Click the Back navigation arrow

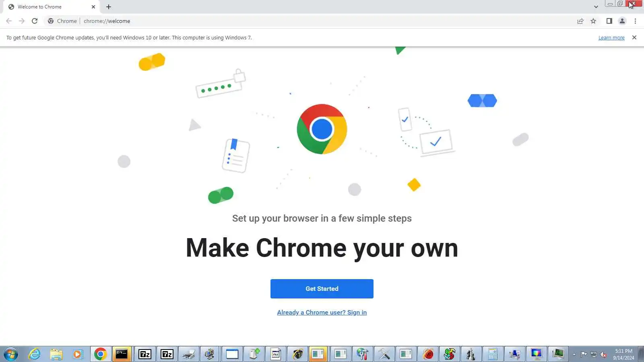tap(9, 21)
